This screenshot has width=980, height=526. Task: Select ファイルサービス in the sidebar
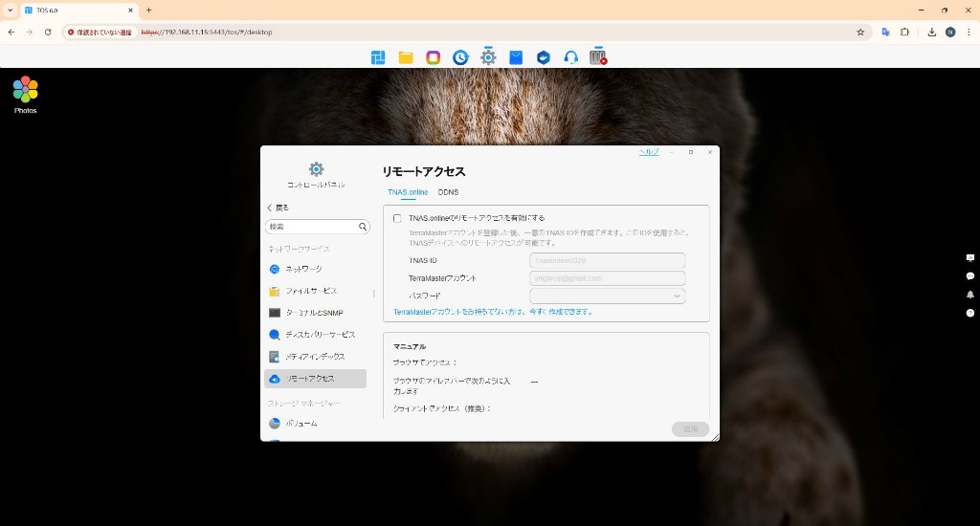pos(315,291)
